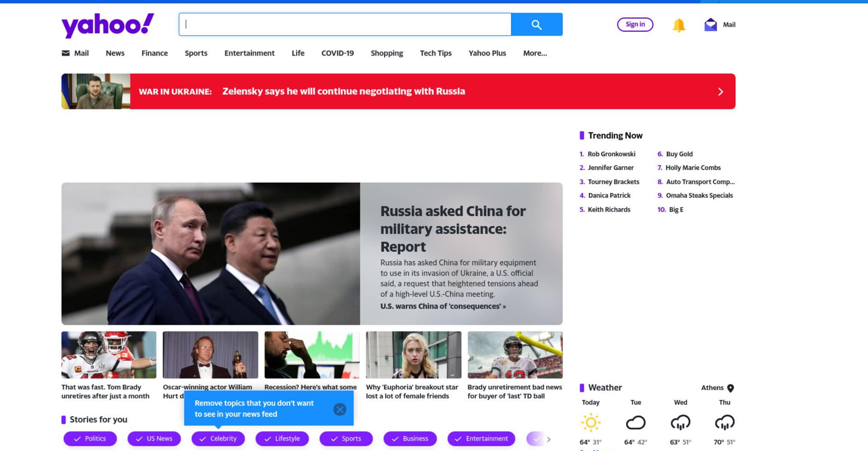This screenshot has width=868, height=451.
Task: Open the Weather section heading
Action: 605,388
